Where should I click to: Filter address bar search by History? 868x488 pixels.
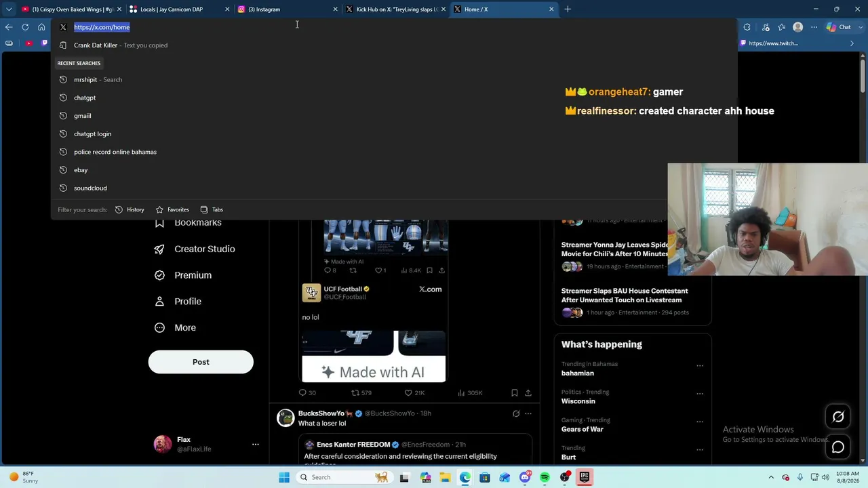(x=130, y=210)
